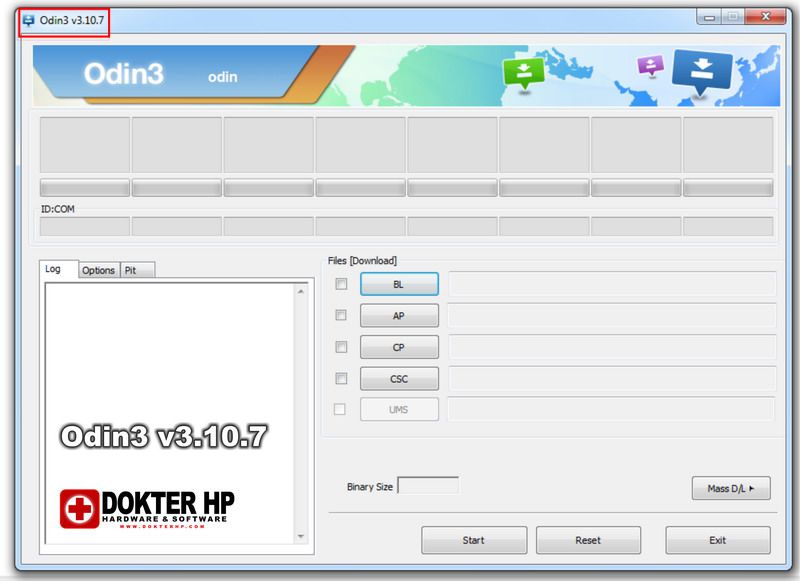The image size is (800, 581).
Task: Click the first ID:COM port slot
Action: pos(85,226)
